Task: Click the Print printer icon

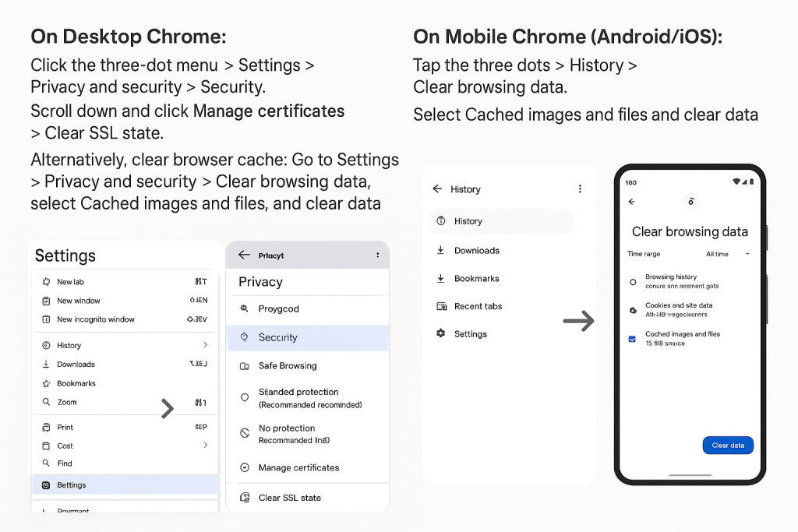Action: [x=46, y=427]
